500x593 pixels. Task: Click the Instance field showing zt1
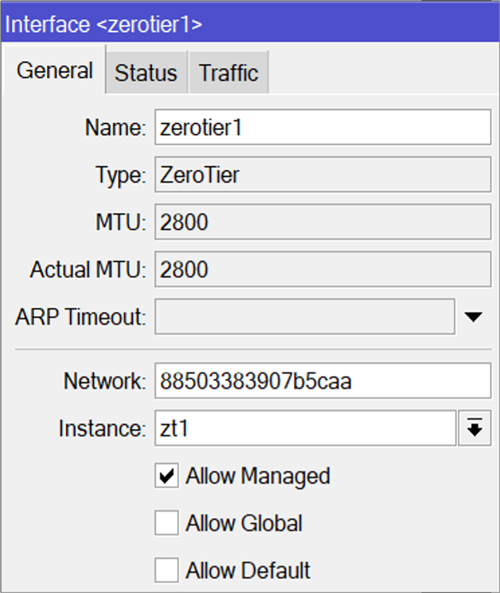tap(305, 428)
